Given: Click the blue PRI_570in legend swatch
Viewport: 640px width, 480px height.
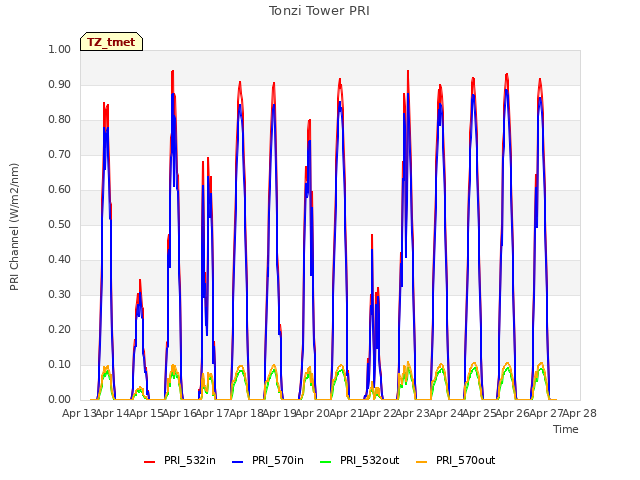Looking at the screenshot, I should (238, 462).
